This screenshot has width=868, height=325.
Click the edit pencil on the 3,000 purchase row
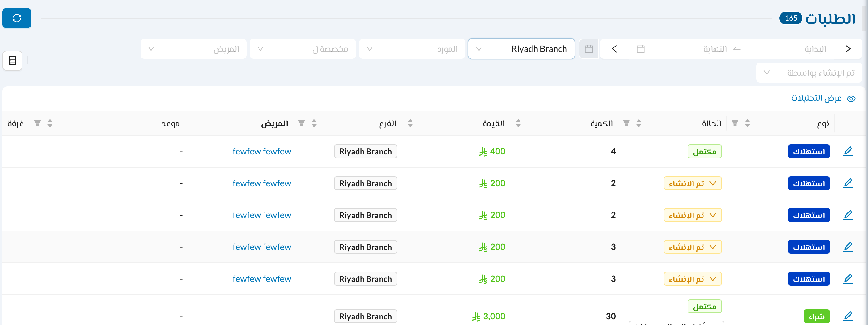(848, 316)
